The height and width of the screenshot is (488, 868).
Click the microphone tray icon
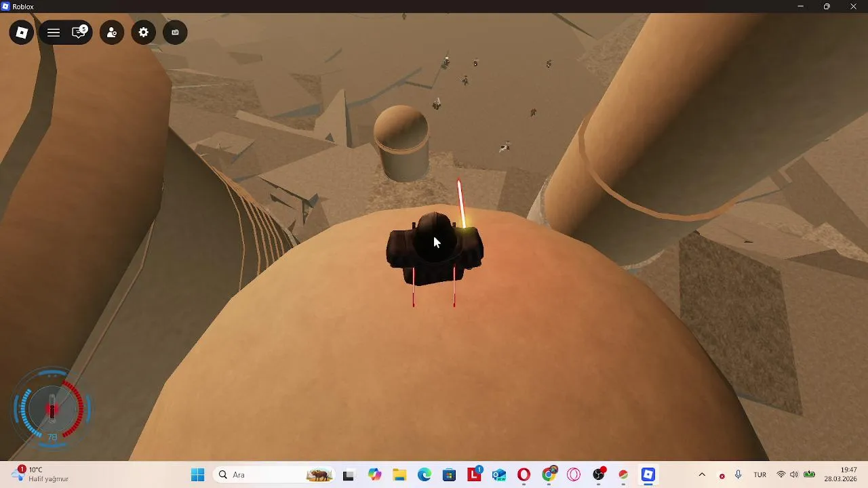click(738, 475)
